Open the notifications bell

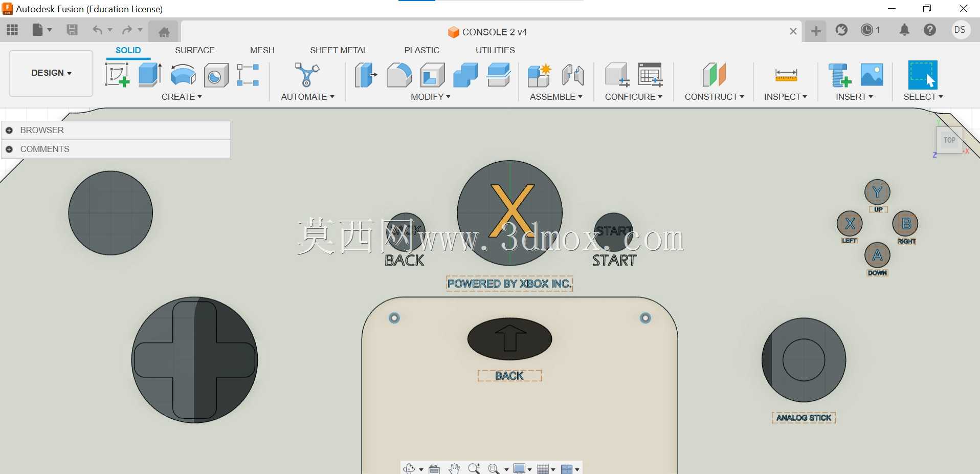(x=904, y=30)
